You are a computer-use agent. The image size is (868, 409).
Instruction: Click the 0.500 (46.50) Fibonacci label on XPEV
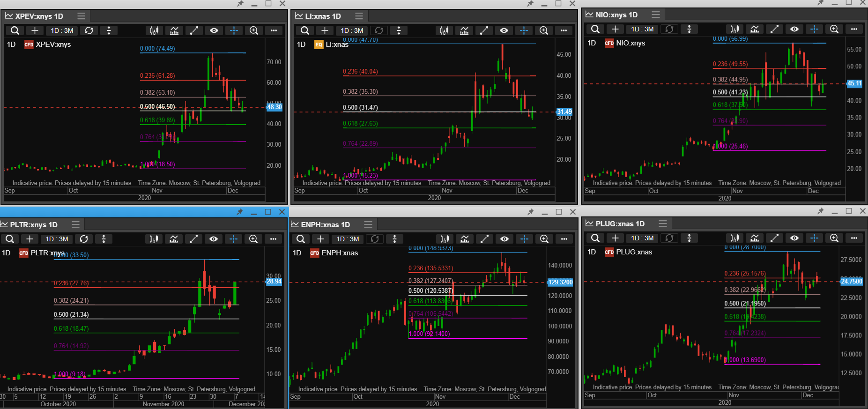click(x=157, y=107)
